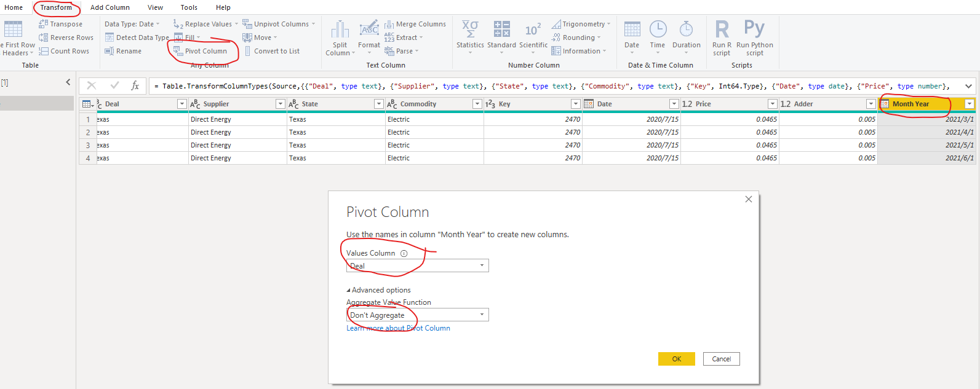Image resolution: width=980 pixels, height=389 pixels.
Task: Open Learn more about Pivot Column link
Action: (x=398, y=328)
